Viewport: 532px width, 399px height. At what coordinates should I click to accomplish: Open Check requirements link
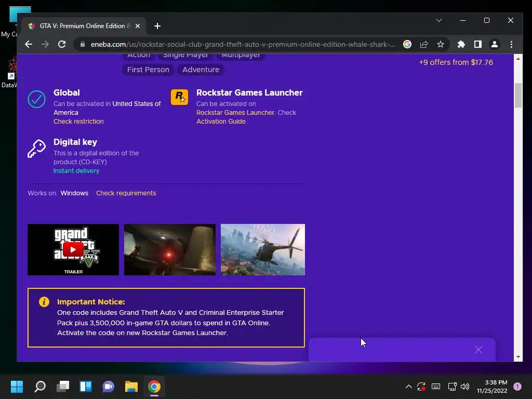[x=126, y=193]
